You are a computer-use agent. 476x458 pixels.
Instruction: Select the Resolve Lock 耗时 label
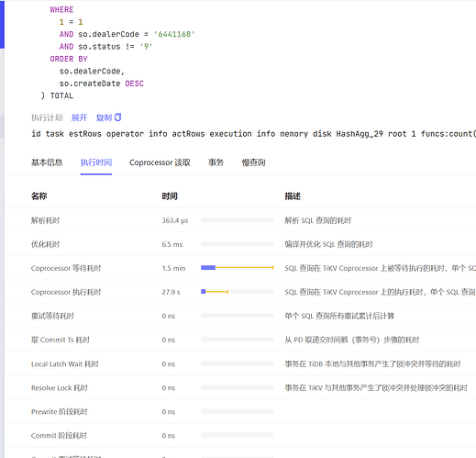tap(60, 387)
